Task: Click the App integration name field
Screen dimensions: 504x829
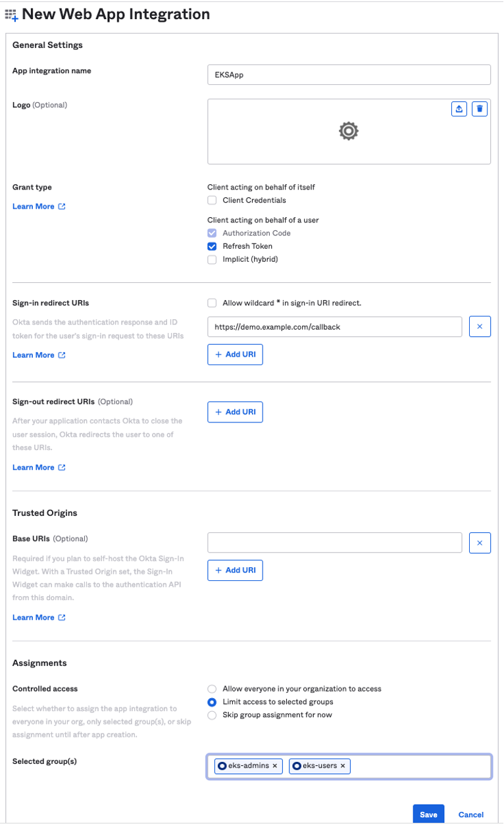Action: coord(348,74)
